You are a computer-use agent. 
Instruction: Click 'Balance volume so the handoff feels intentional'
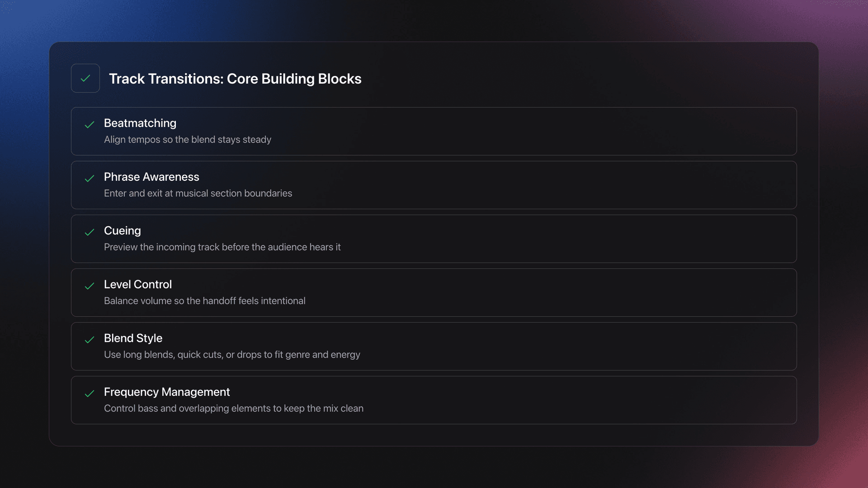coord(205,301)
